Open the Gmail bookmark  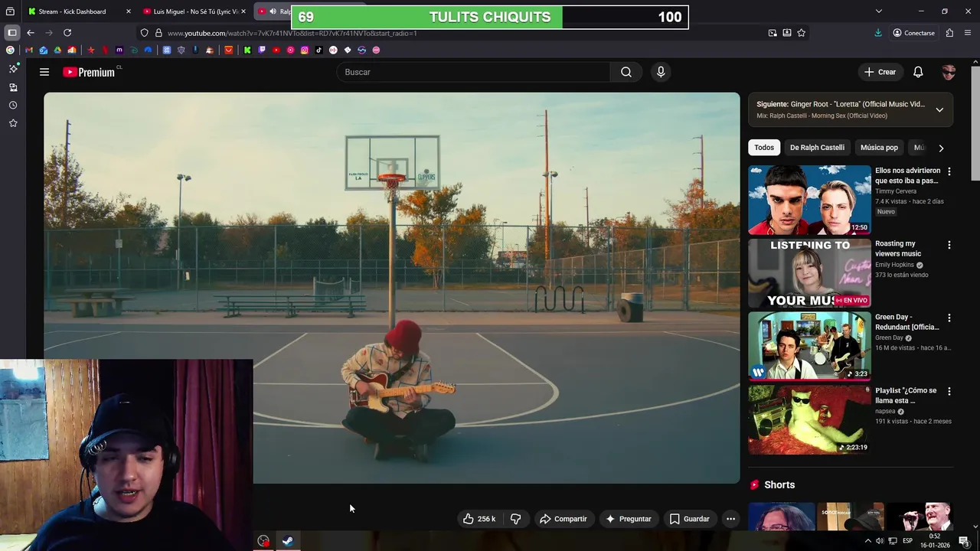(x=29, y=50)
